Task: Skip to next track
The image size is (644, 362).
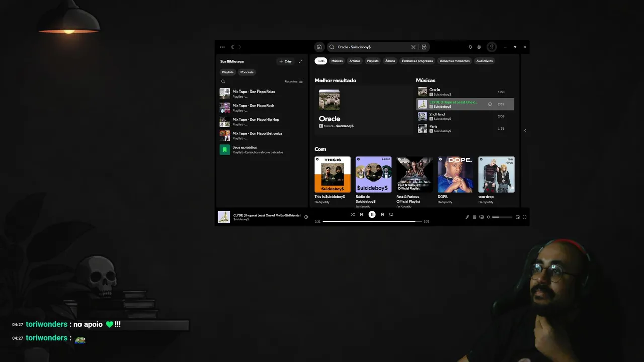Action: [382, 214]
